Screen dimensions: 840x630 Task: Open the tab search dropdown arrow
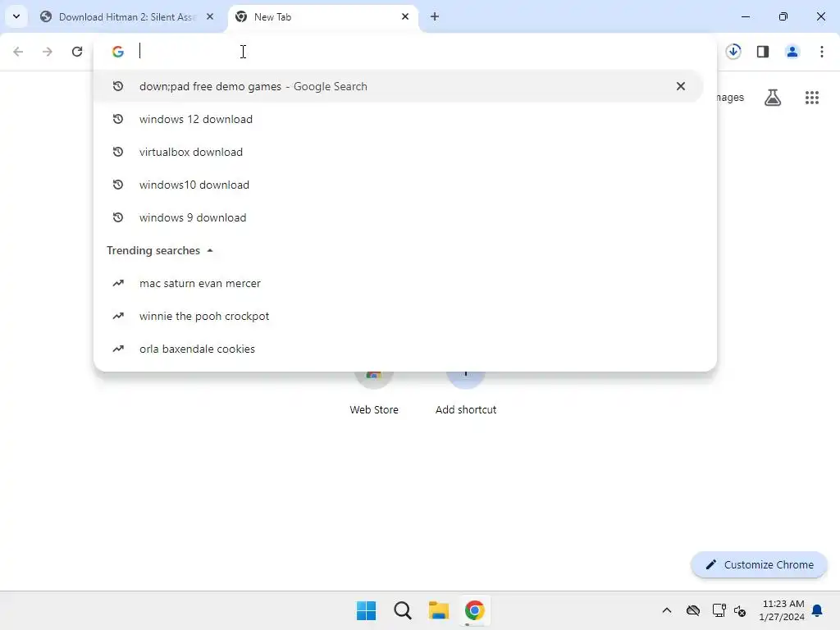(16, 16)
